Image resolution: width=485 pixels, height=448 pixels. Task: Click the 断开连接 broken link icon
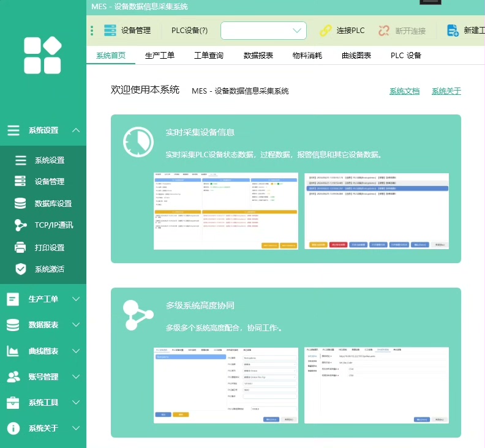384,31
